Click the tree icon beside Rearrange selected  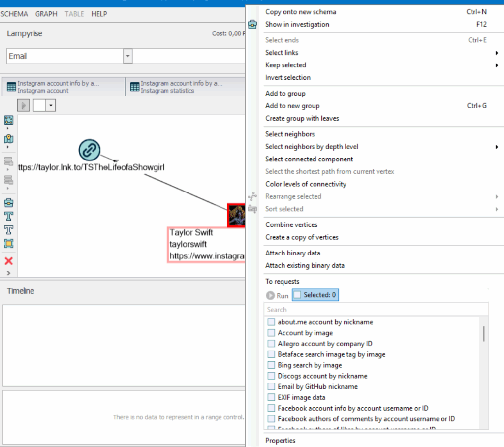(252, 196)
